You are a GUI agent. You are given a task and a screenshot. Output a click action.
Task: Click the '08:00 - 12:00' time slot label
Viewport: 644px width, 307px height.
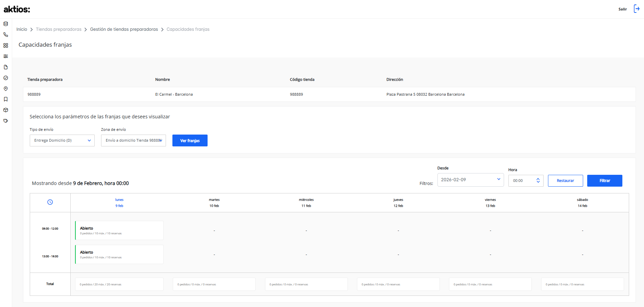pos(50,229)
